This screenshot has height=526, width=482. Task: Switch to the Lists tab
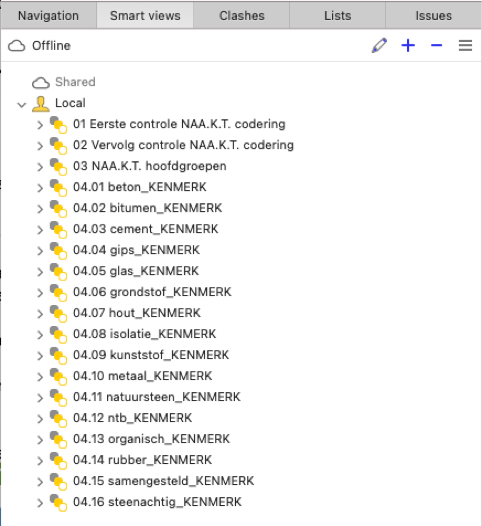click(337, 16)
